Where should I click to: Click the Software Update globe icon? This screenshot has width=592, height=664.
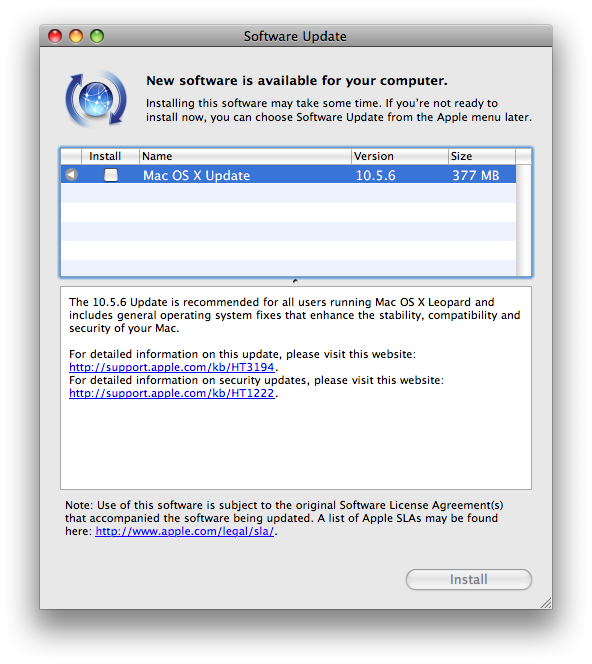pos(96,99)
